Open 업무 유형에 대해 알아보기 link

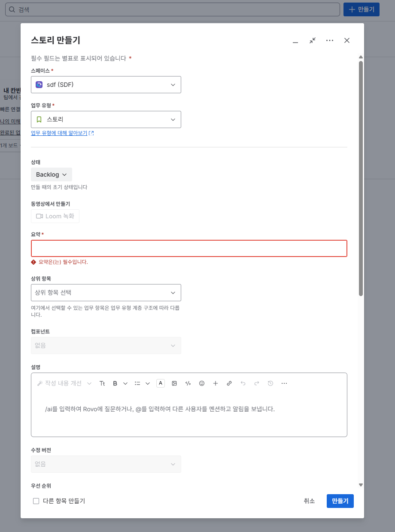click(59, 133)
